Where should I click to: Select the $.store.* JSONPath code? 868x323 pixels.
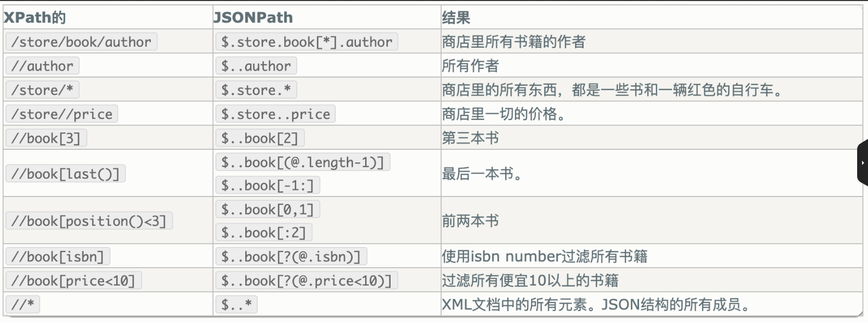tap(256, 90)
